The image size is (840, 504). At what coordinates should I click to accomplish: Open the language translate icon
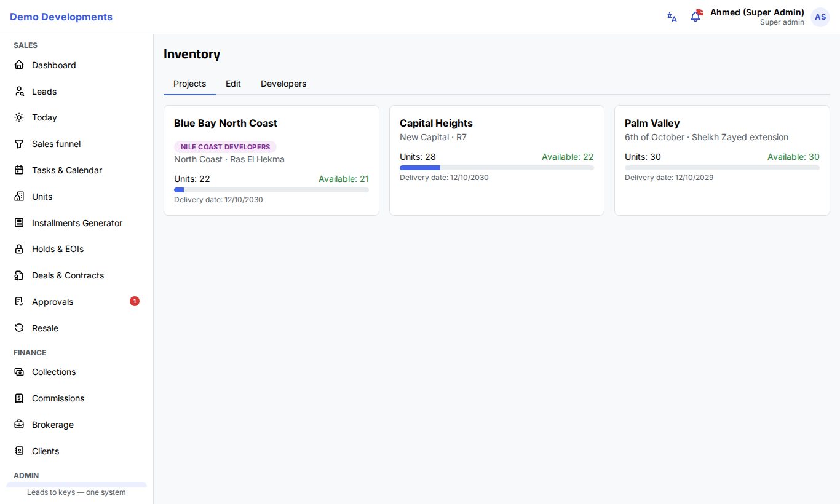(672, 17)
